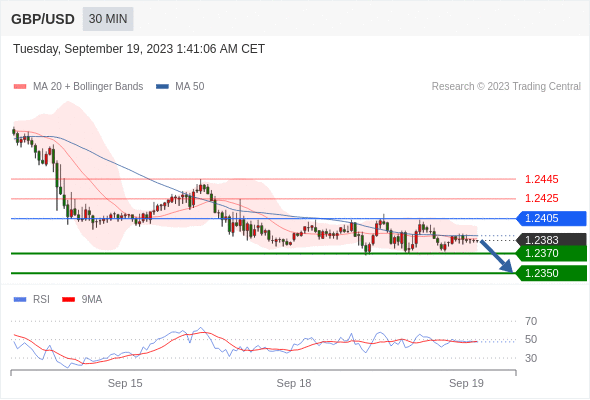
Task: Select the GBP/USD pair title
Action: [43, 19]
